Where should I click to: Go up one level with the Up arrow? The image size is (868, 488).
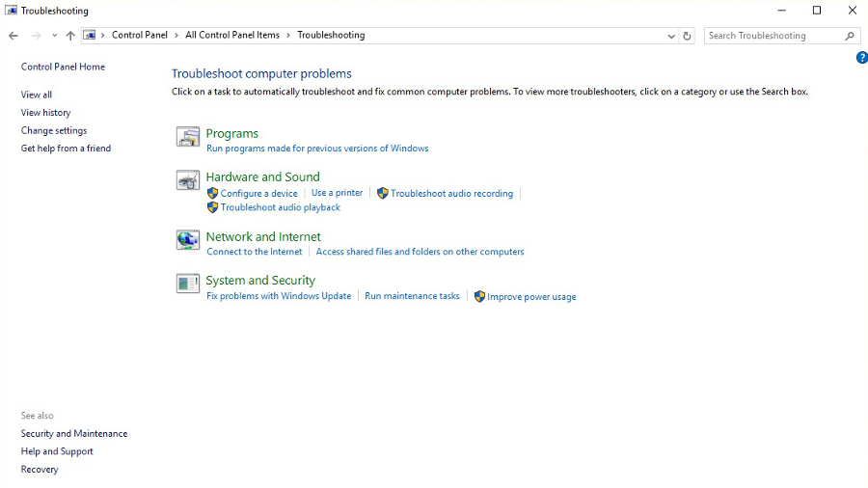click(70, 36)
